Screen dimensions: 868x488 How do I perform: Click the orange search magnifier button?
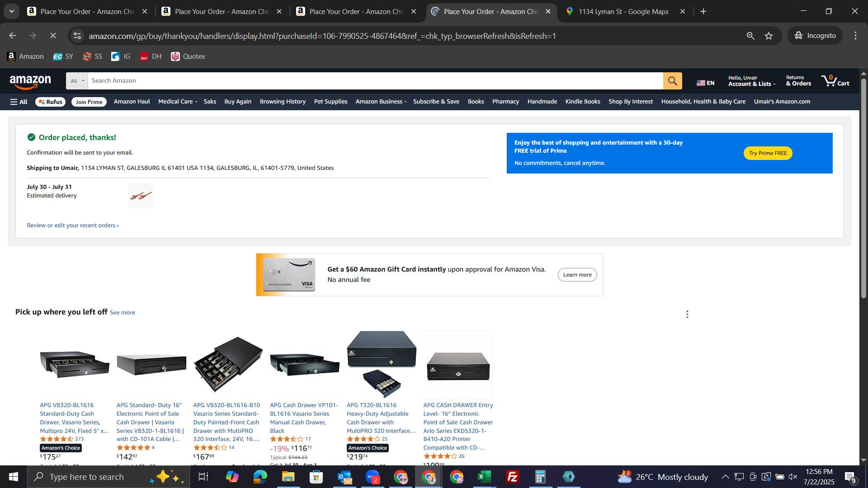click(x=672, y=81)
